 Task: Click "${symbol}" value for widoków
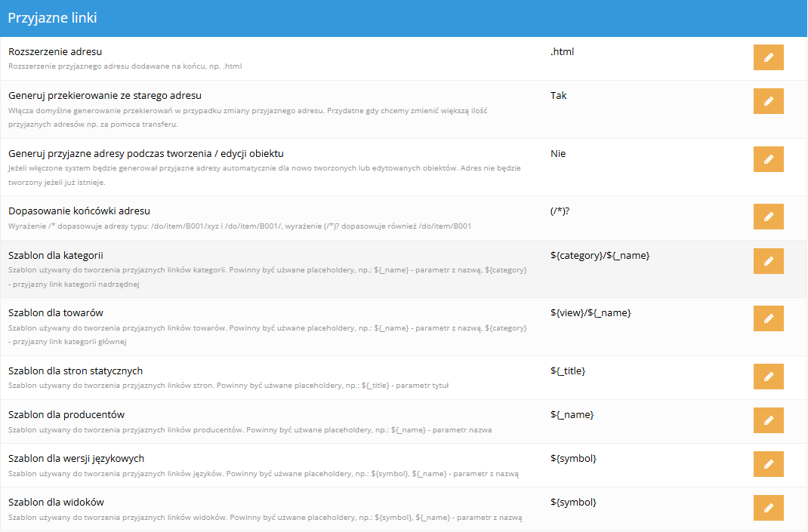pos(573,502)
